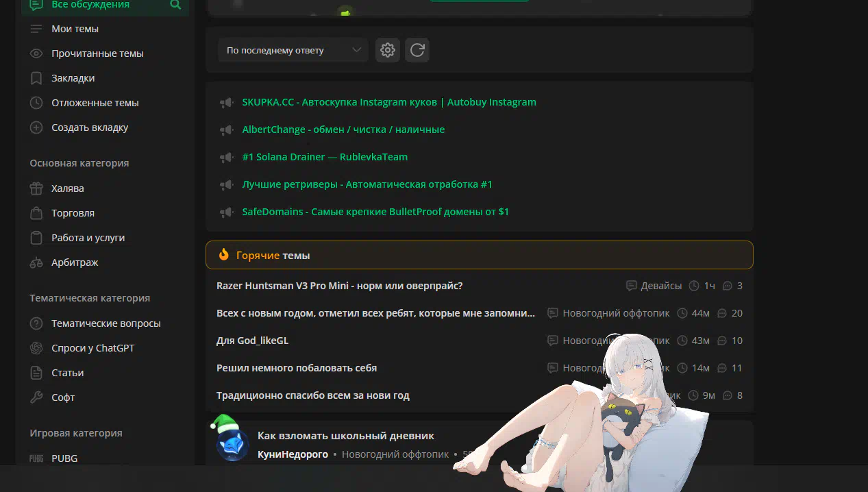Click the Девайсы category label

tap(661, 286)
